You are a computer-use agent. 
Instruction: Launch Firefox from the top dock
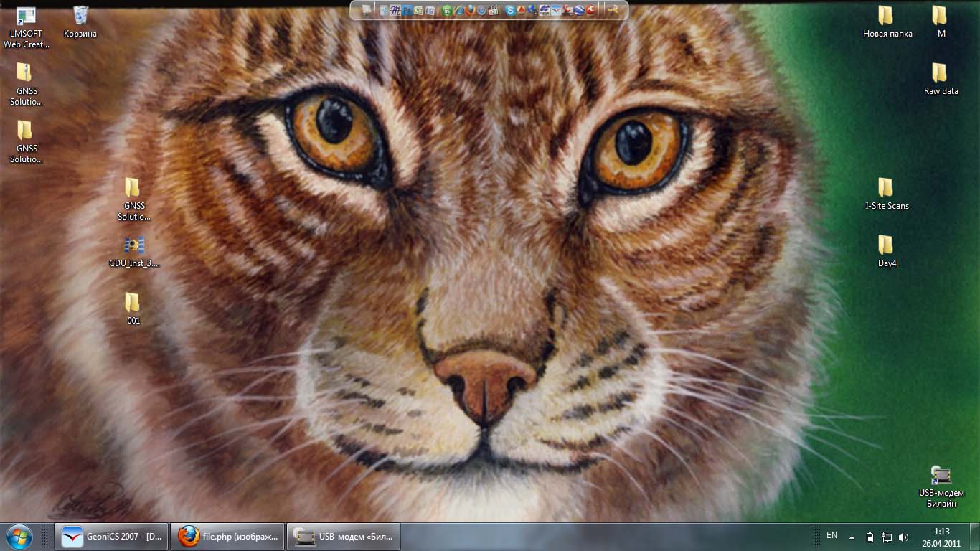pos(471,10)
